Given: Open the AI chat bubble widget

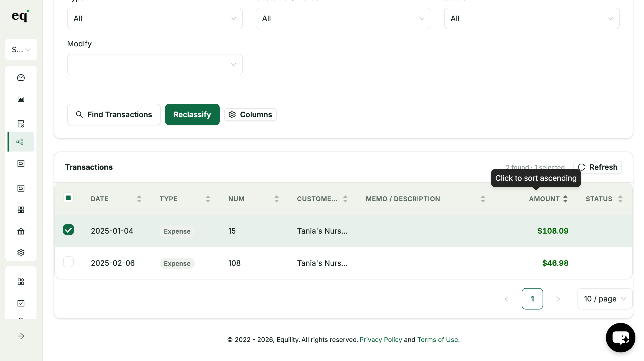Looking at the screenshot, I should click(x=620, y=338).
